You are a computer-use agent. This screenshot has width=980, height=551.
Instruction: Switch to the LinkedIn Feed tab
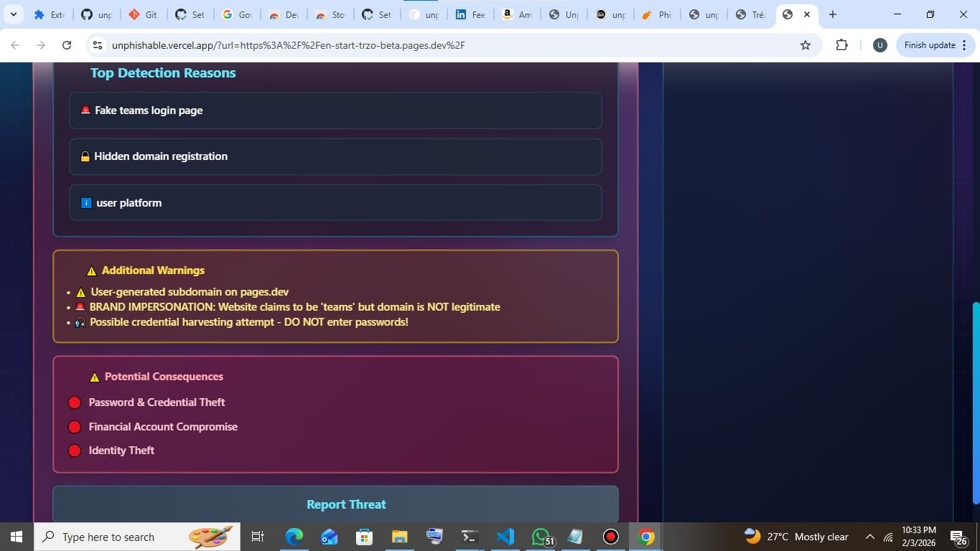click(470, 14)
